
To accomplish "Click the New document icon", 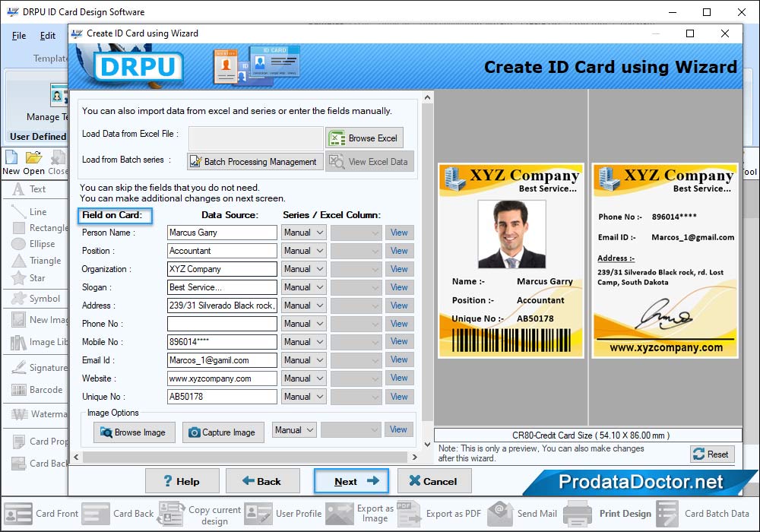I will coord(11,157).
